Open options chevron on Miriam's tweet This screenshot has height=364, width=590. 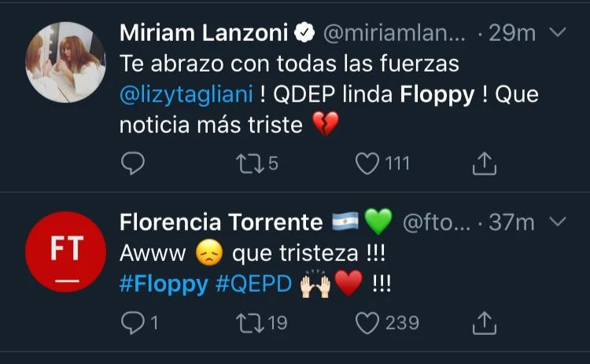tap(556, 33)
